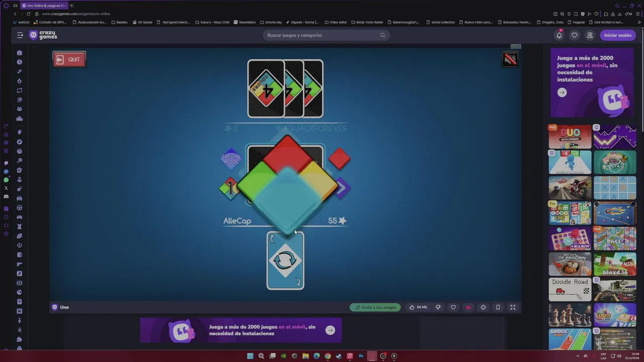Select the Uno Online browser tab

click(x=44, y=6)
